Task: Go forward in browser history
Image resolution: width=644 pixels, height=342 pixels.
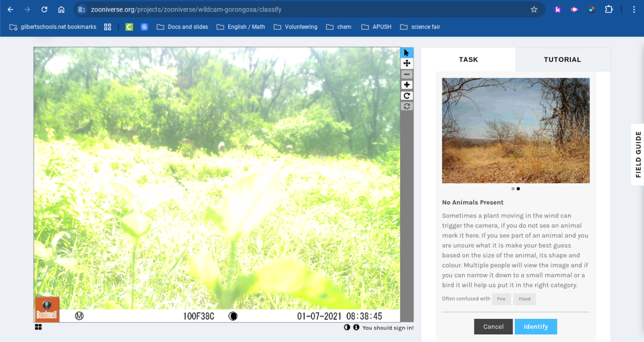Action: tap(27, 10)
